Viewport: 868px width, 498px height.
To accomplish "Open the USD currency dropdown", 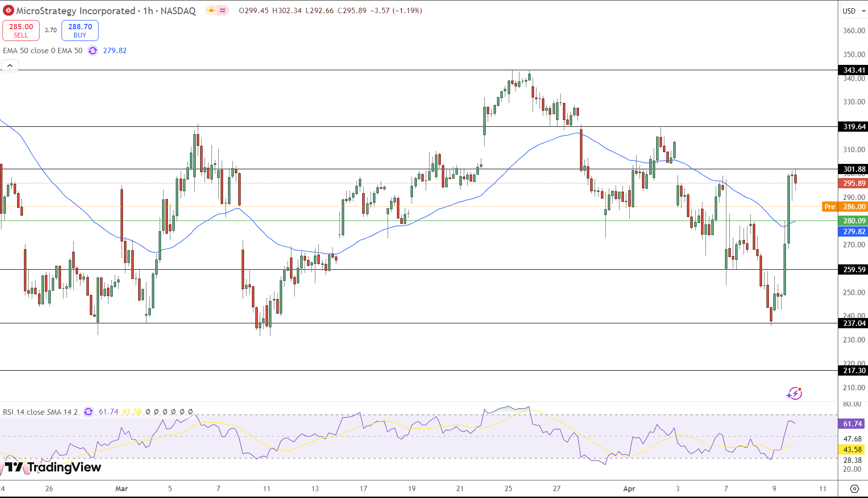I will (x=853, y=11).
